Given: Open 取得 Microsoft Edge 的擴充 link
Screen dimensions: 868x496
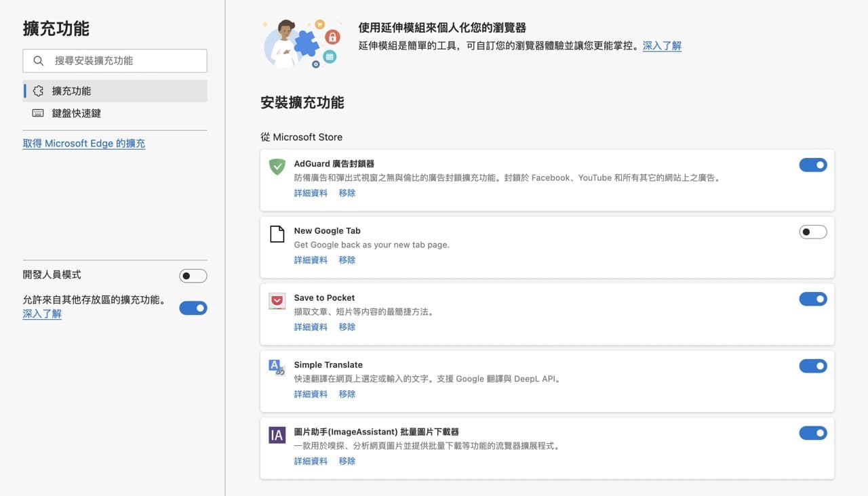Looking at the screenshot, I should point(84,144).
